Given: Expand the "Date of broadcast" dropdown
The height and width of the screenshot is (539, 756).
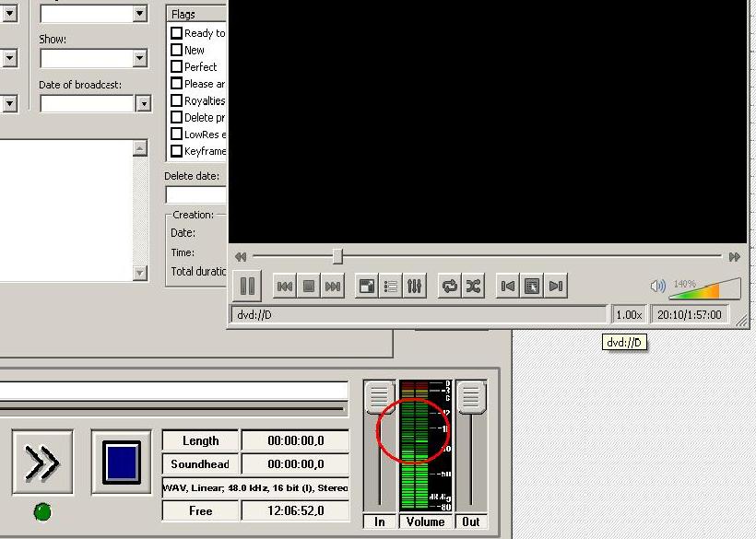Looking at the screenshot, I should (144, 103).
